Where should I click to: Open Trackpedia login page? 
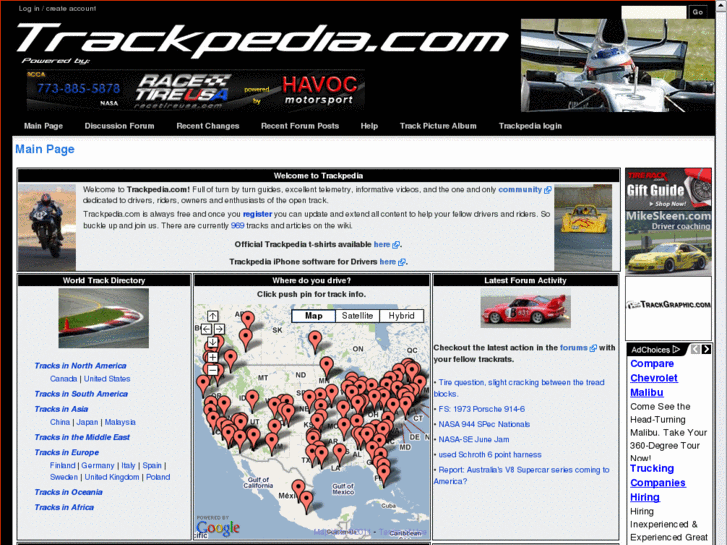(530, 126)
